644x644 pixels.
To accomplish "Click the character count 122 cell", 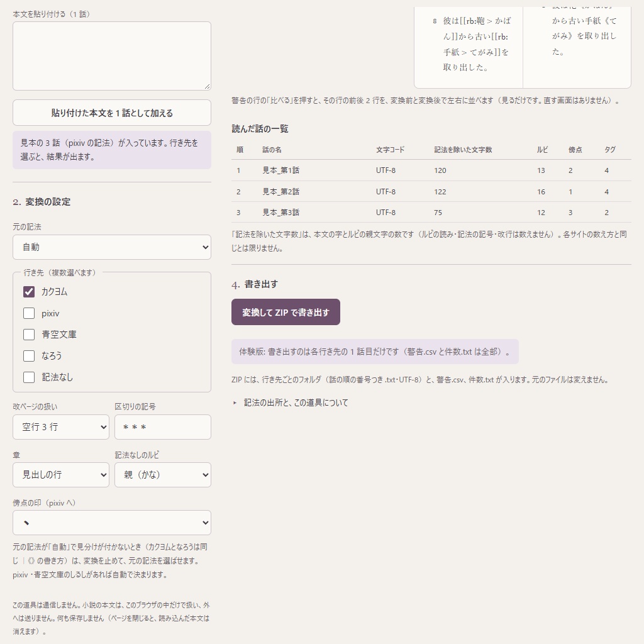I will point(440,192).
